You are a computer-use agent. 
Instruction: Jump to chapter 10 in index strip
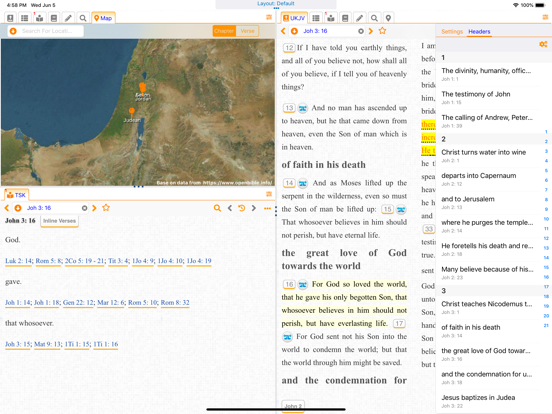point(546,219)
